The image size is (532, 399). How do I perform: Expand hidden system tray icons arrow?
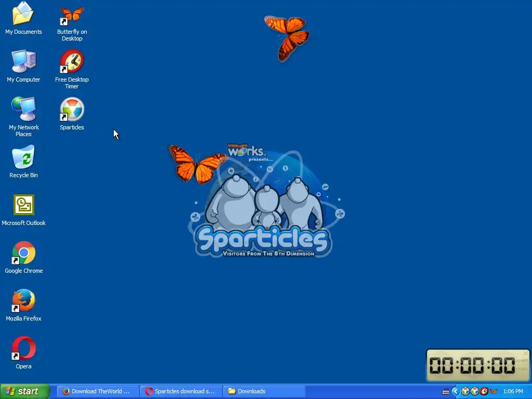[x=456, y=391]
